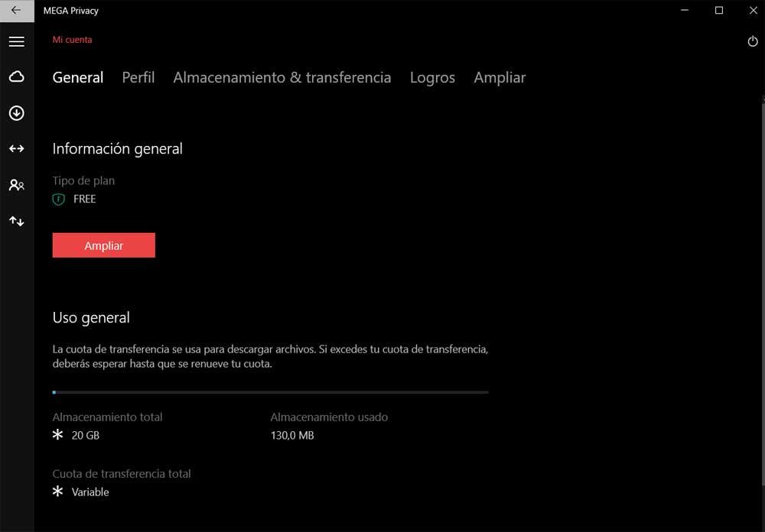This screenshot has width=765, height=532.
Task: Click the vertical scrollbar on the right
Action: [763, 293]
